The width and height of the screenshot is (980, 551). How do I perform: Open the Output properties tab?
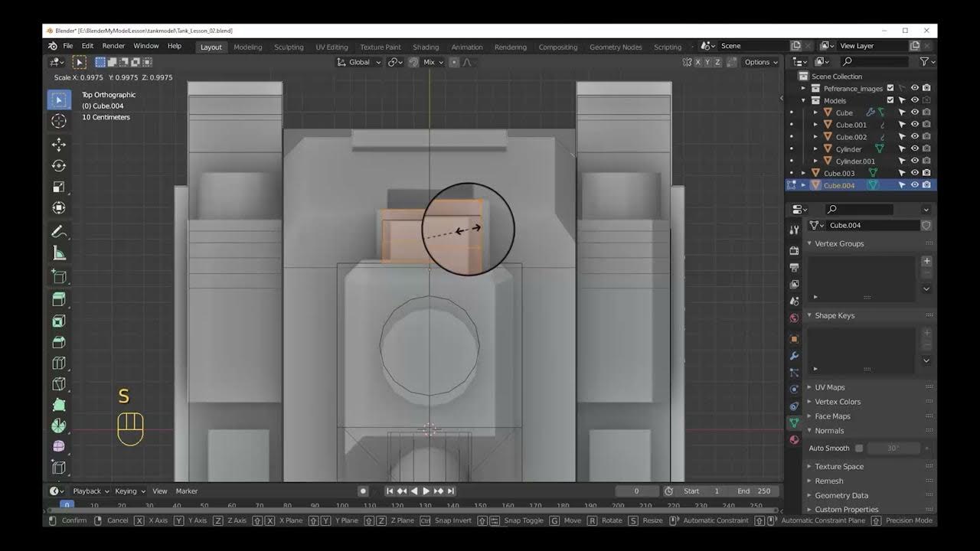point(794,267)
